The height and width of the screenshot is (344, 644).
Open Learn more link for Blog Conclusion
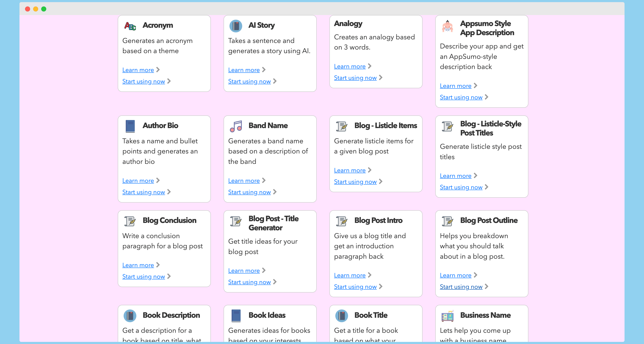138,265
